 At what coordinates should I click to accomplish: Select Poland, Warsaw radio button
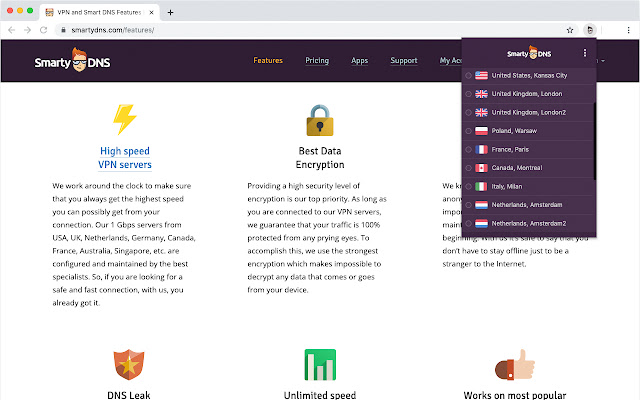pyautogui.click(x=469, y=131)
